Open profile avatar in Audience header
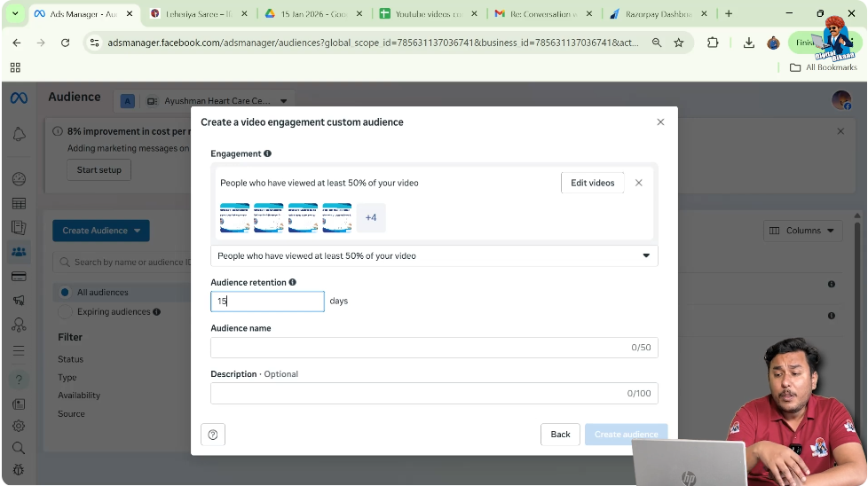The height and width of the screenshot is (486, 868). pos(841,100)
